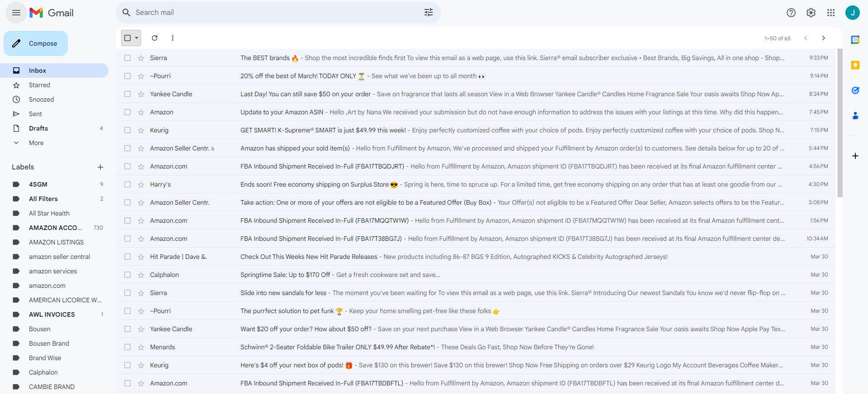Open the main menu hamburger icon
This screenshot has width=868, height=394.
(x=16, y=13)
